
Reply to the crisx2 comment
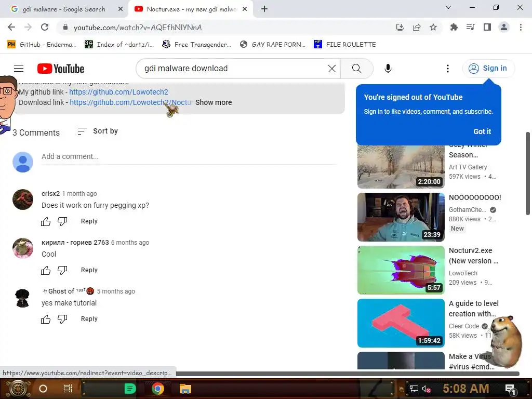89,221
